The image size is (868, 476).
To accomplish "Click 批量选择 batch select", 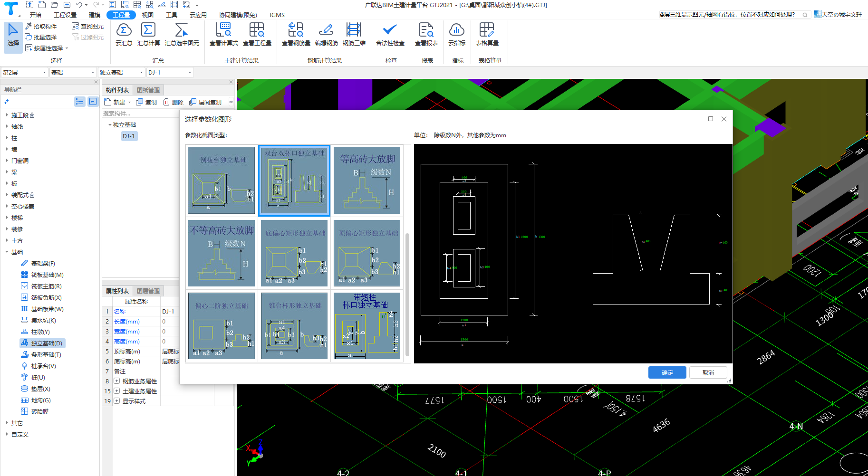I will 41,37.
